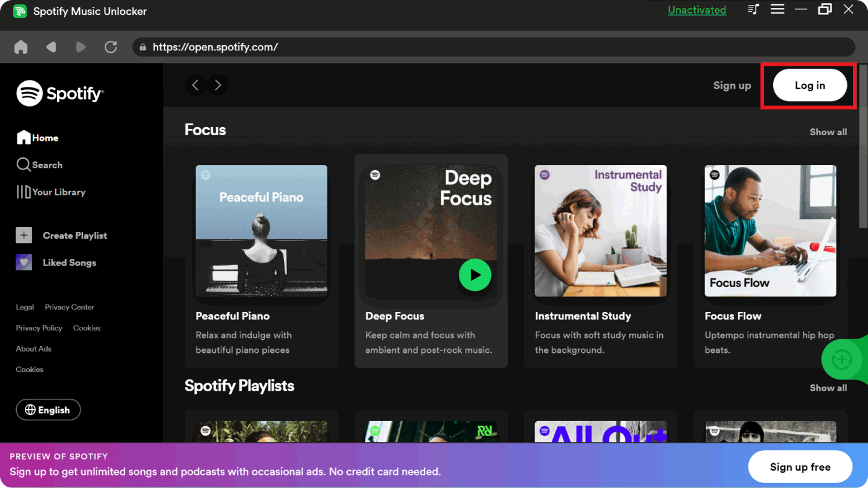The width and height of the screenshot is (868, 488).
Task: Select Create Playlist in sidebar
Action: (61, 236)
